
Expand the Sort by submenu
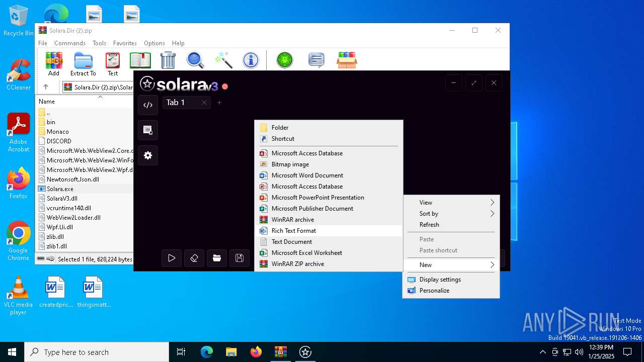tap(451, 214)
